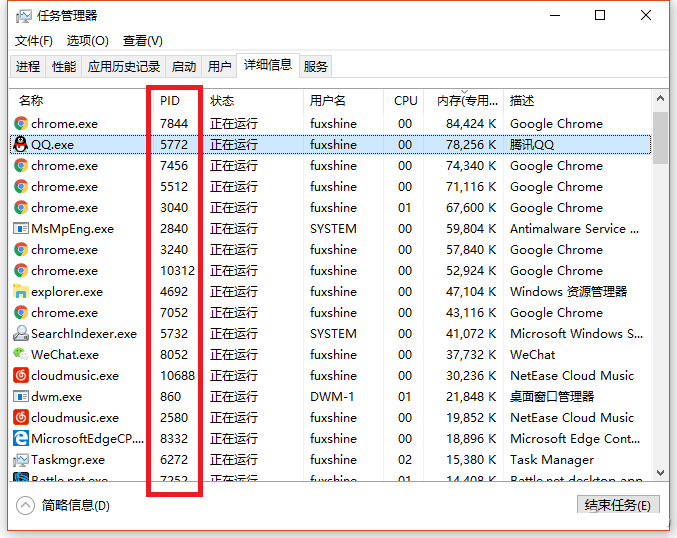The image size is (677, 538).
Task: Click the description 桌面窗口管理器
Action: (x=552, y=397)
